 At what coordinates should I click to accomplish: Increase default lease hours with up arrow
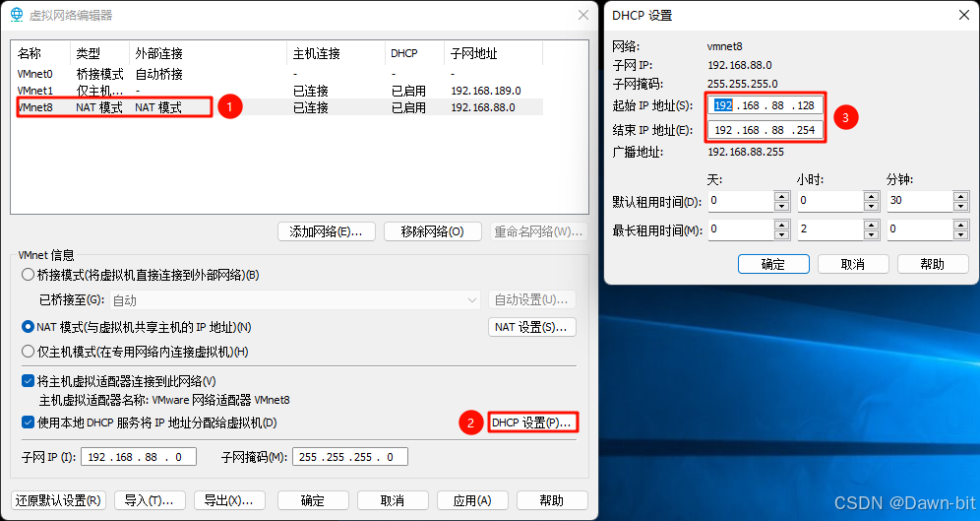pyautogui.click(x=872, y=196)
